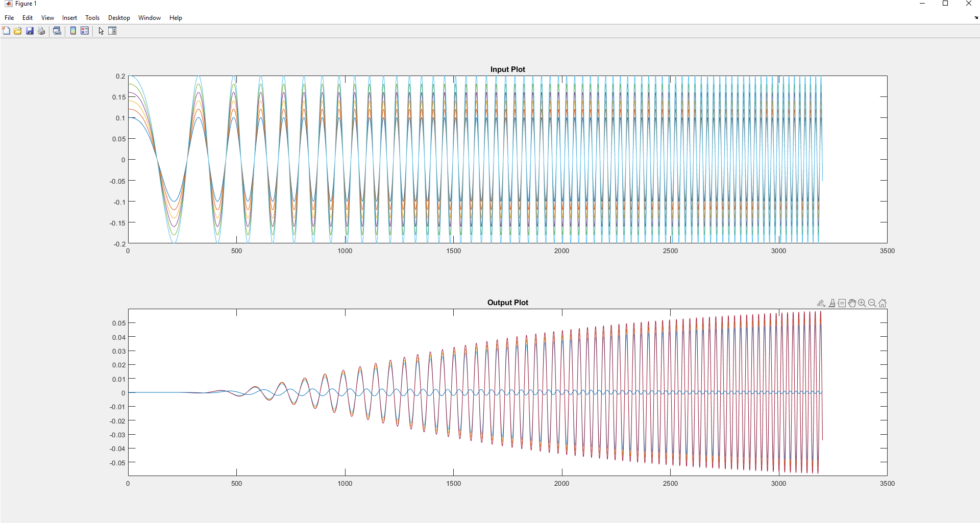Restore the view with the home icon
980x523 pixels.
[883, 303]
